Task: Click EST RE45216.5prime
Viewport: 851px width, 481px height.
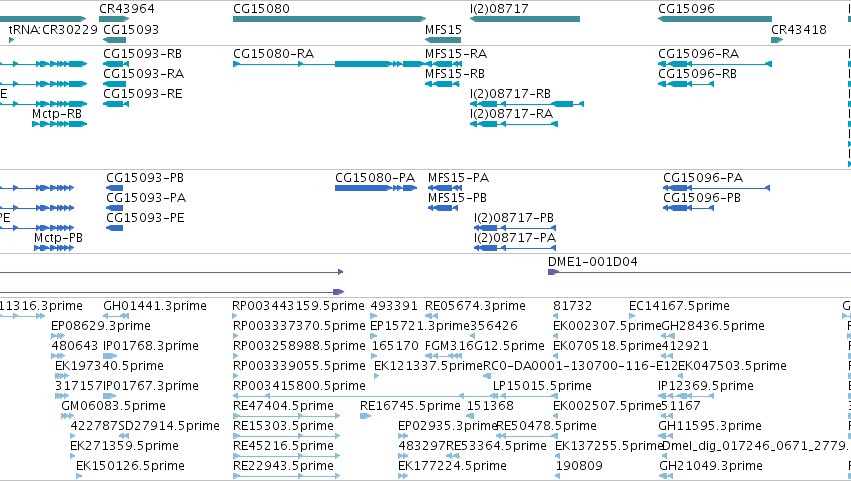Action: 283,446
